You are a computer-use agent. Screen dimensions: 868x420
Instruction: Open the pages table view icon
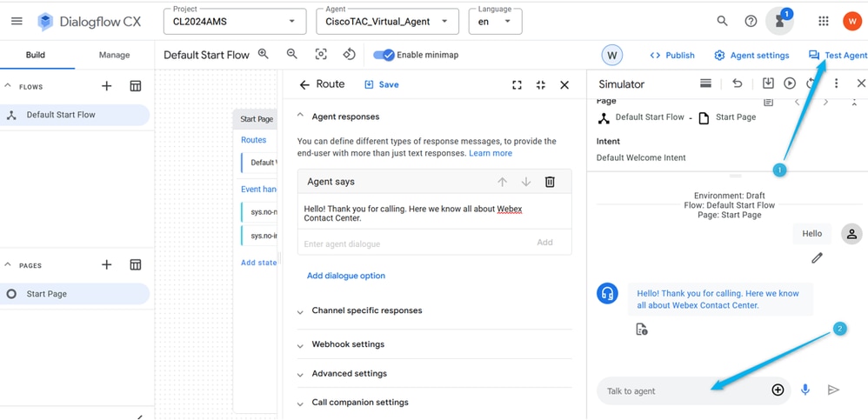click(136, 264)
